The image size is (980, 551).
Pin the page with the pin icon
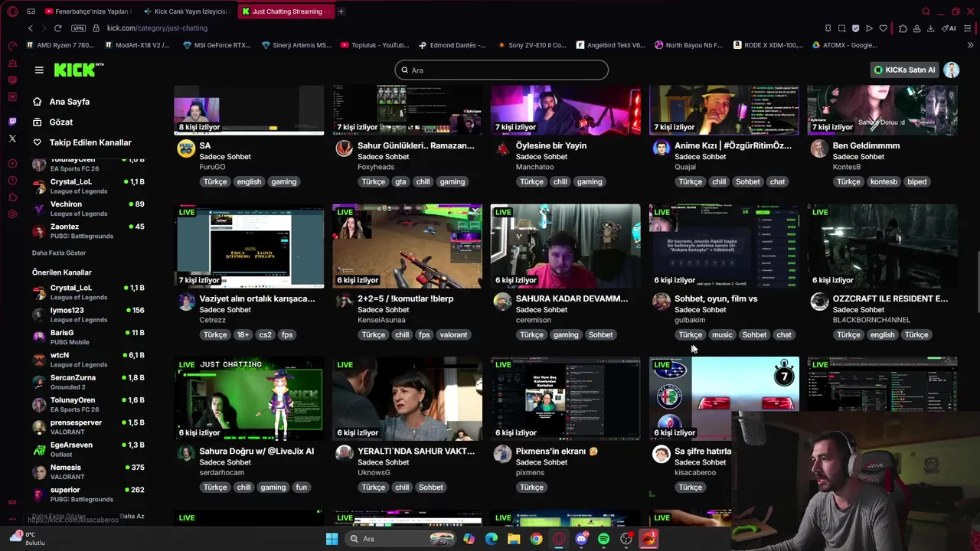click(x=828, y=28)
